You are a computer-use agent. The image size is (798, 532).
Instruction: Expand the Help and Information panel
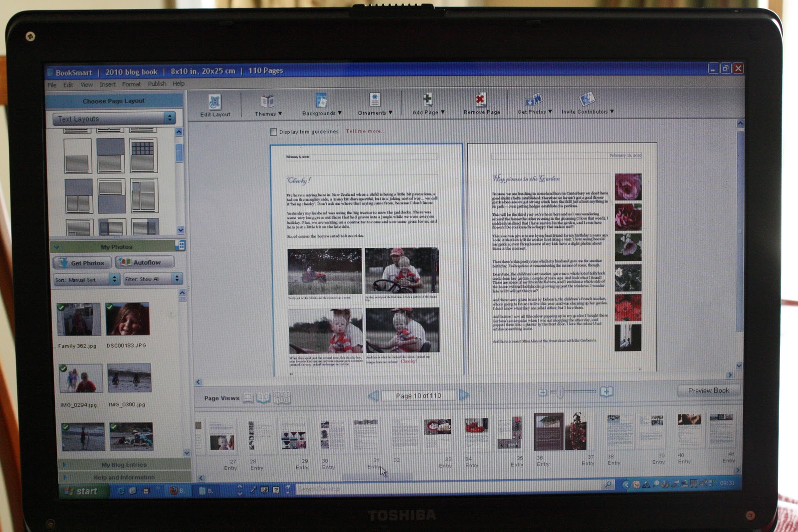(x=64, y=477)
